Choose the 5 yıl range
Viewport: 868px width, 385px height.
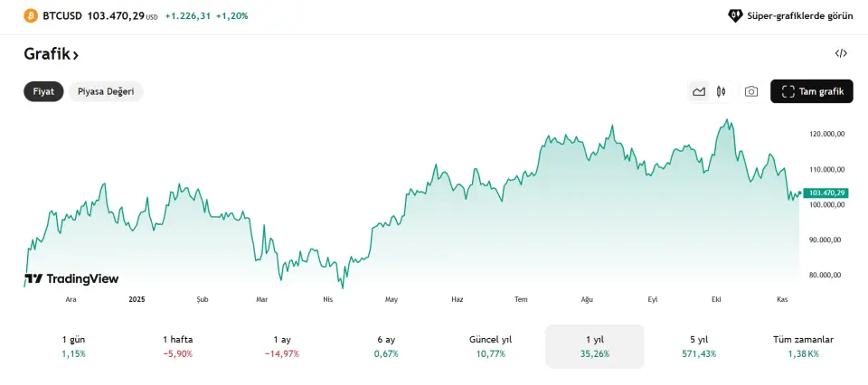[698, 346]
